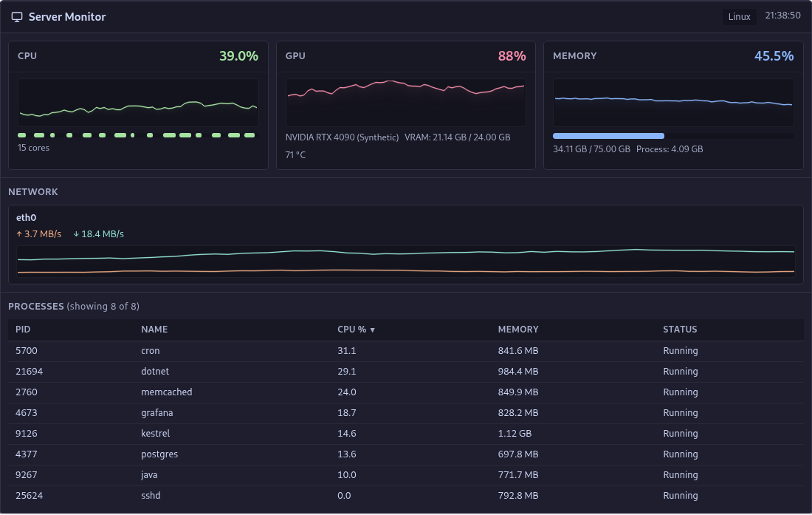The image size is (812, 515).
Task: Click the 771.7 MB memory value for java
Action: (518, 475)
